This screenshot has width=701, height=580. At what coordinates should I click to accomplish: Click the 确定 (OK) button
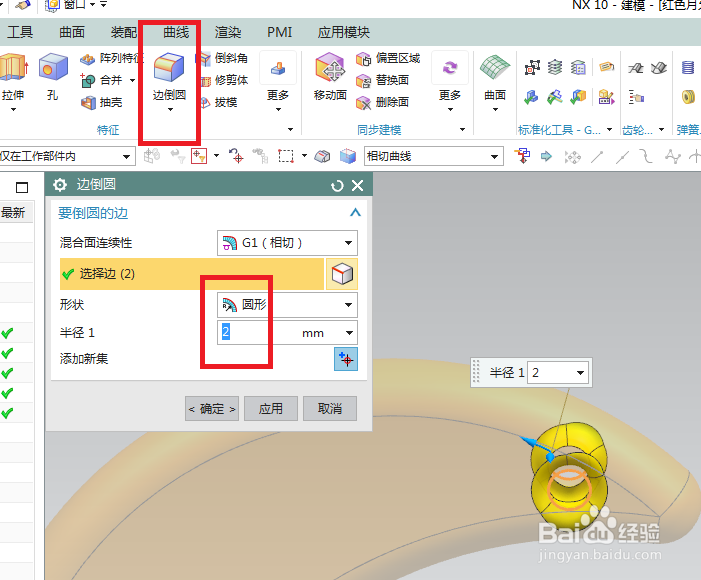(212, 408)
